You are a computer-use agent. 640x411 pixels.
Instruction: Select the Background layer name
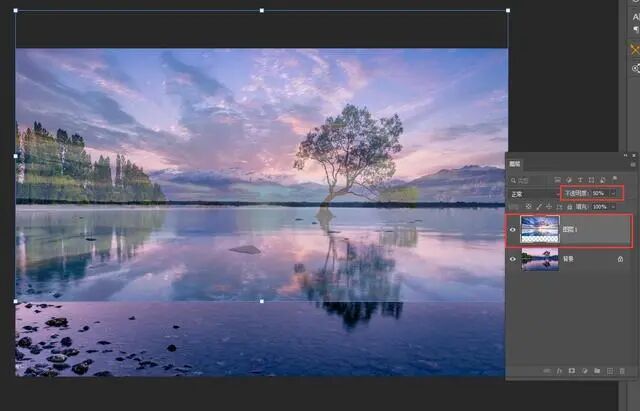click(x=568, y=259)
